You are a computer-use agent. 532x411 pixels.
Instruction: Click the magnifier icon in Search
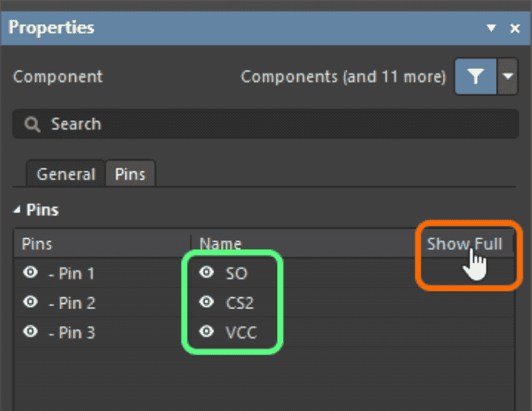pyautogui.click(x=32, y=125)
